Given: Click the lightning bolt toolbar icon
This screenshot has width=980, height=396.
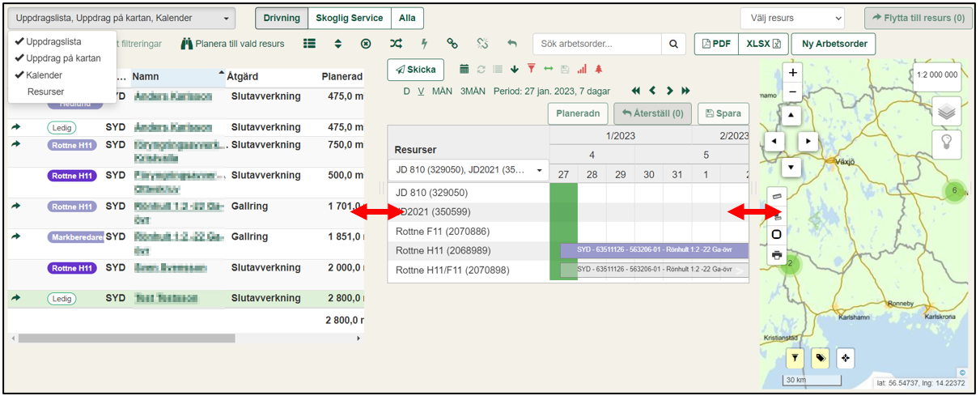Looking at the screenshot, I should coord(424,44).
